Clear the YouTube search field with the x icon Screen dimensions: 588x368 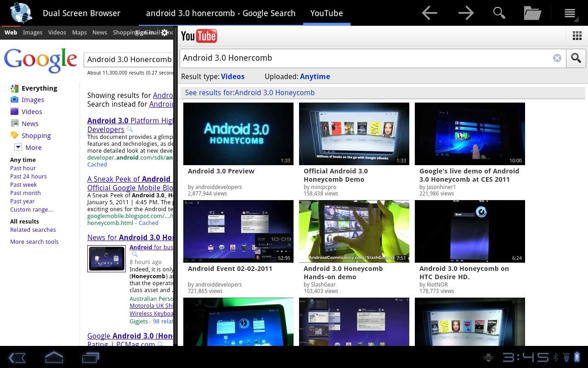tap(557, 57)
